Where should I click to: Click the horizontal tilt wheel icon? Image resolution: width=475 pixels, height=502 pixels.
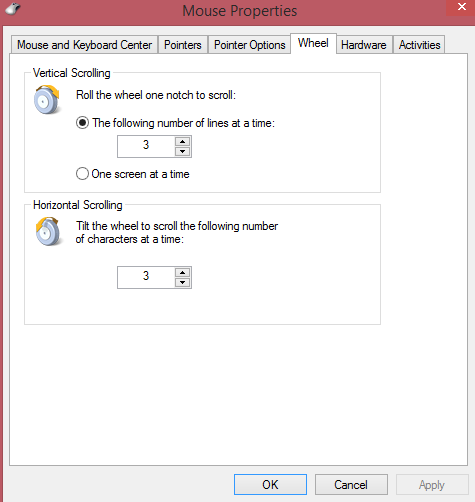click(x=48, y=231)
